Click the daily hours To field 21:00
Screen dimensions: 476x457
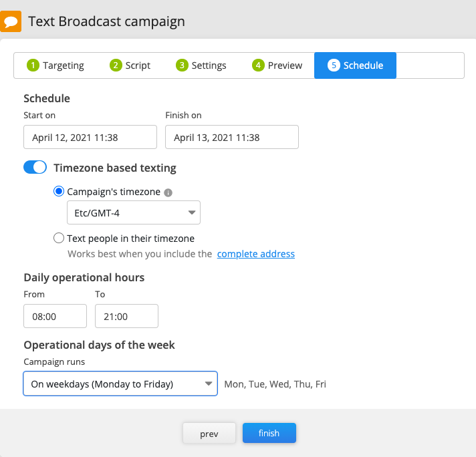pos(126,316)
